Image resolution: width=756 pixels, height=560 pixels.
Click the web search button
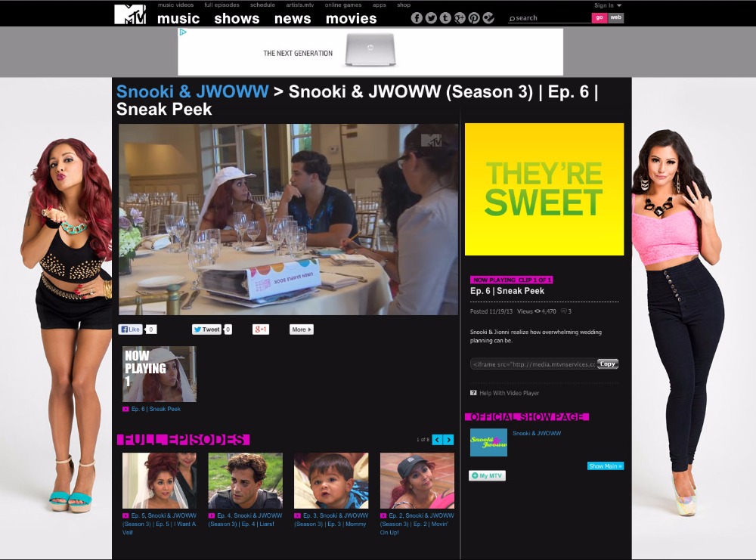tap(615, 18)
